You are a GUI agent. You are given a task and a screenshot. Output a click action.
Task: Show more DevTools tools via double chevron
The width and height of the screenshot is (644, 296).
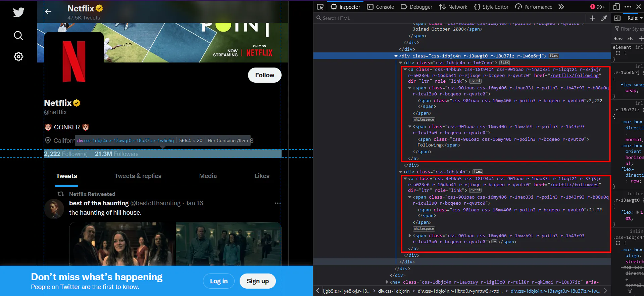pyautogui.click(x=561, y=7)
